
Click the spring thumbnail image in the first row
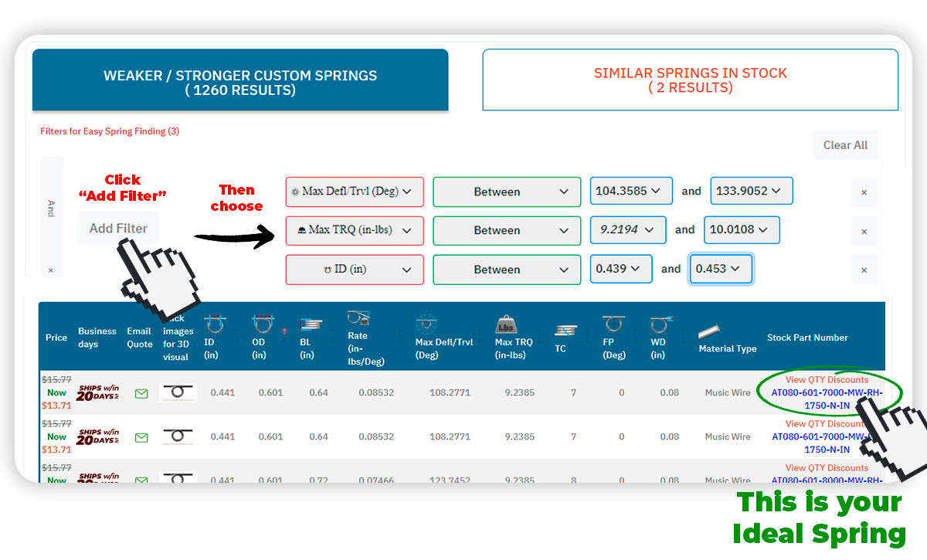click(178, 392)
